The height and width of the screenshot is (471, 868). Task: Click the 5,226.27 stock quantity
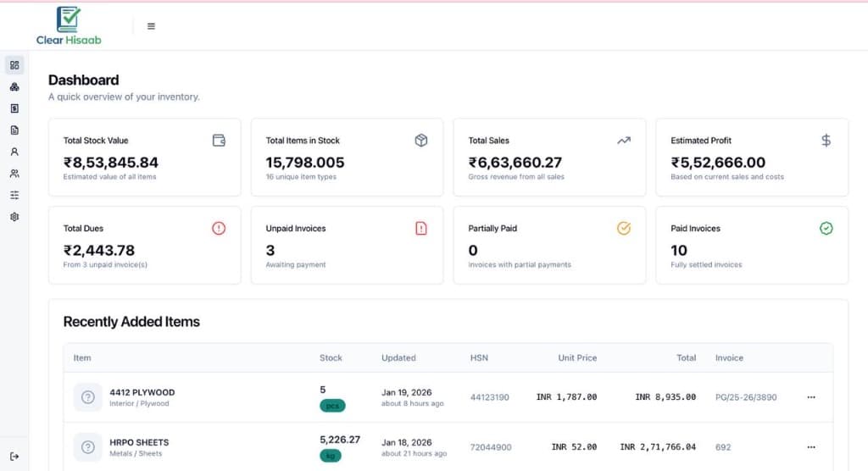[x=340, y=440]
